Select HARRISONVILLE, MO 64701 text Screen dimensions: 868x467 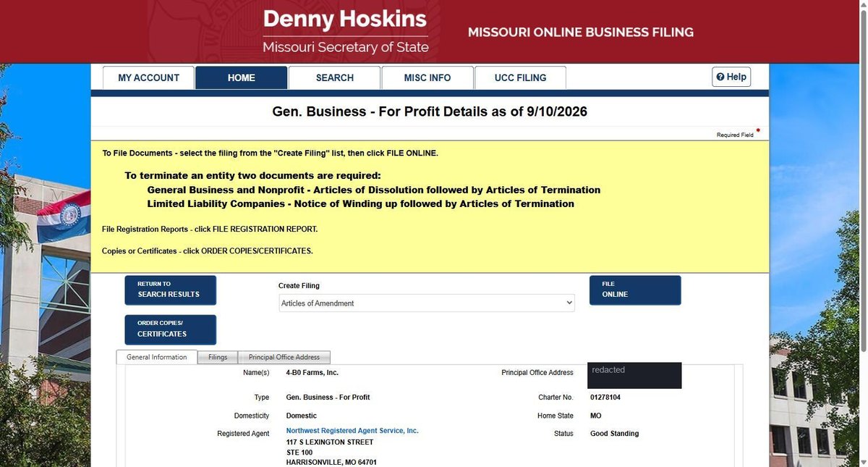[x=331, y=463]
